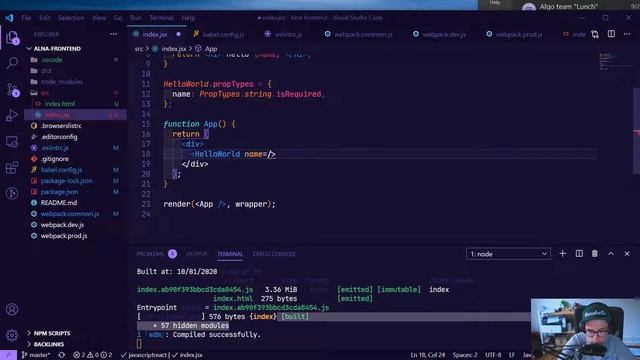Switch to the DEBUG CONSOLE panel tab
This screenshot has height=360, width=640.
tap(274, 254)
